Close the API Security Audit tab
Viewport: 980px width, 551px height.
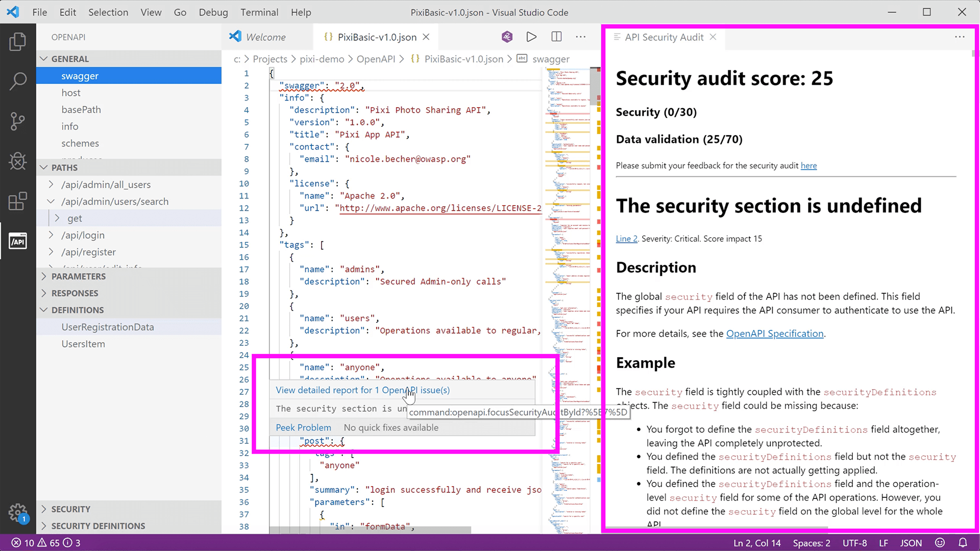713,37
